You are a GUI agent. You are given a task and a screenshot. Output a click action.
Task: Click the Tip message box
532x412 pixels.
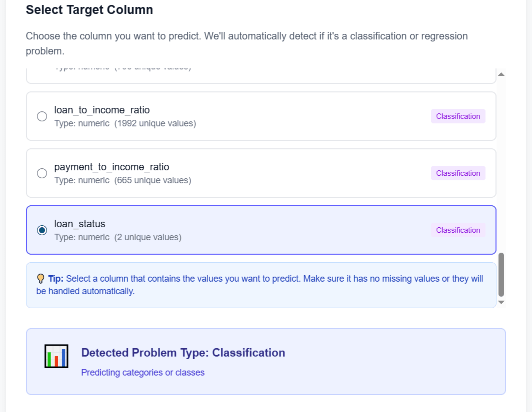point(260,285)
